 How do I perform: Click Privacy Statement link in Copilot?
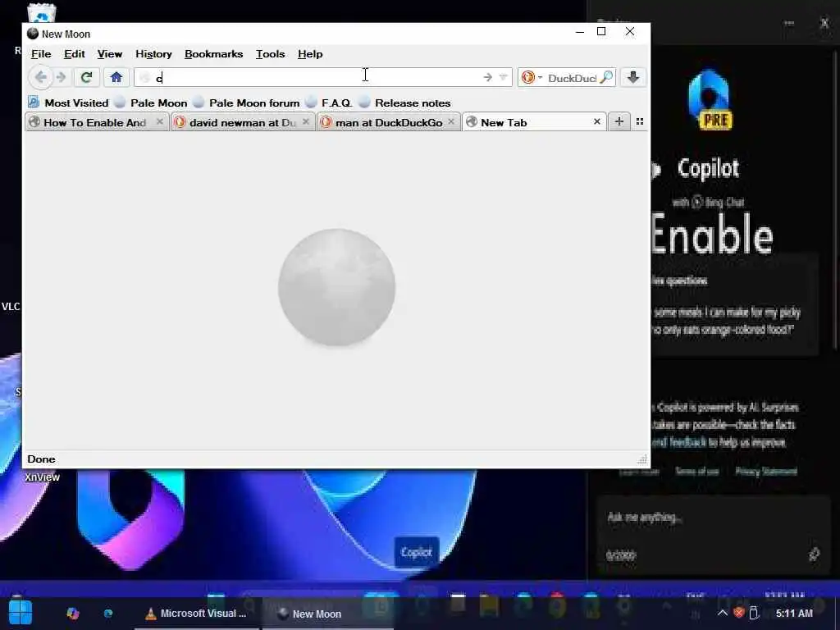[766, 472]
